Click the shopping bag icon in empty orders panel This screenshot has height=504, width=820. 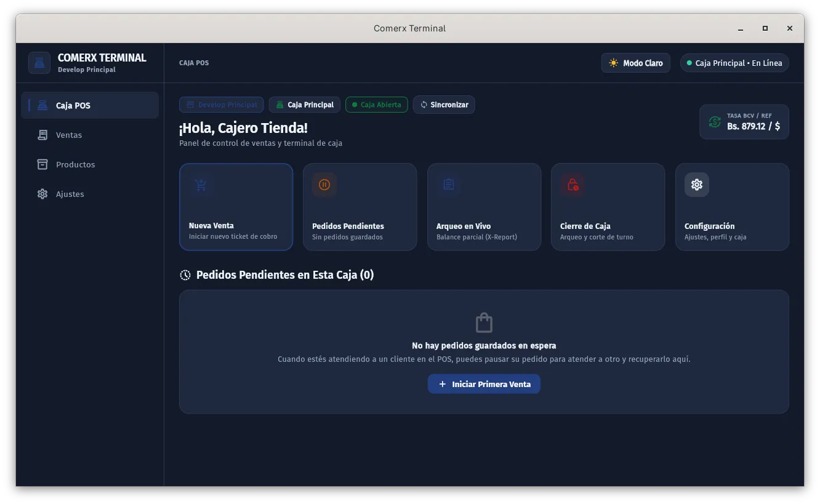coord(484,322)
